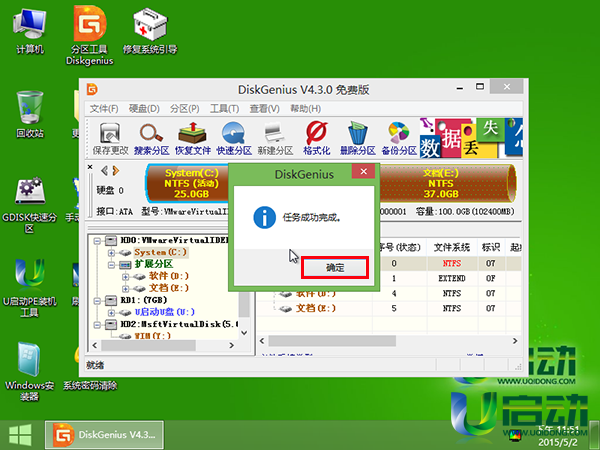600x450 pixels.
Task: Choose the 删除分区 delete partition tool
Action: click(358, 139)
